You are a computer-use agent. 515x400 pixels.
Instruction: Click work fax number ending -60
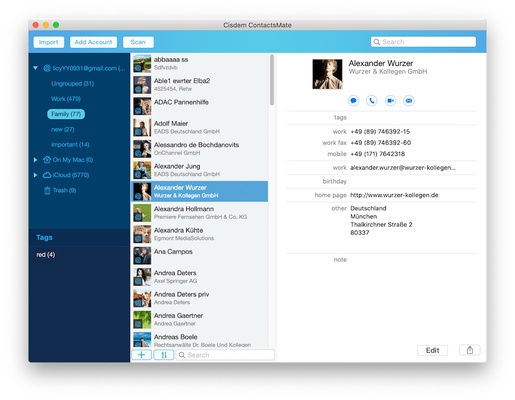click(381, 143)
